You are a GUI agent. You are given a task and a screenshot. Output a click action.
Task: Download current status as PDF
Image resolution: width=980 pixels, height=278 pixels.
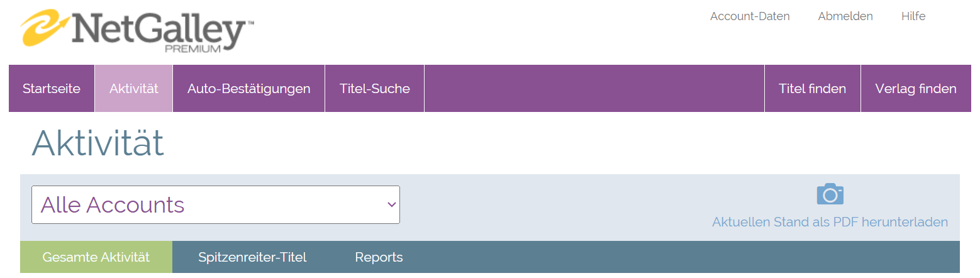pos(830,222)
